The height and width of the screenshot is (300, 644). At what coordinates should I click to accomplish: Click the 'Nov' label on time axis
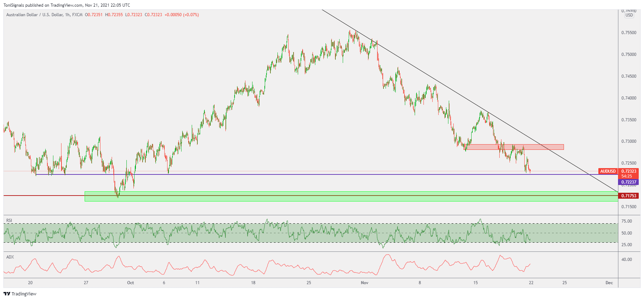(x=364, y=283)
